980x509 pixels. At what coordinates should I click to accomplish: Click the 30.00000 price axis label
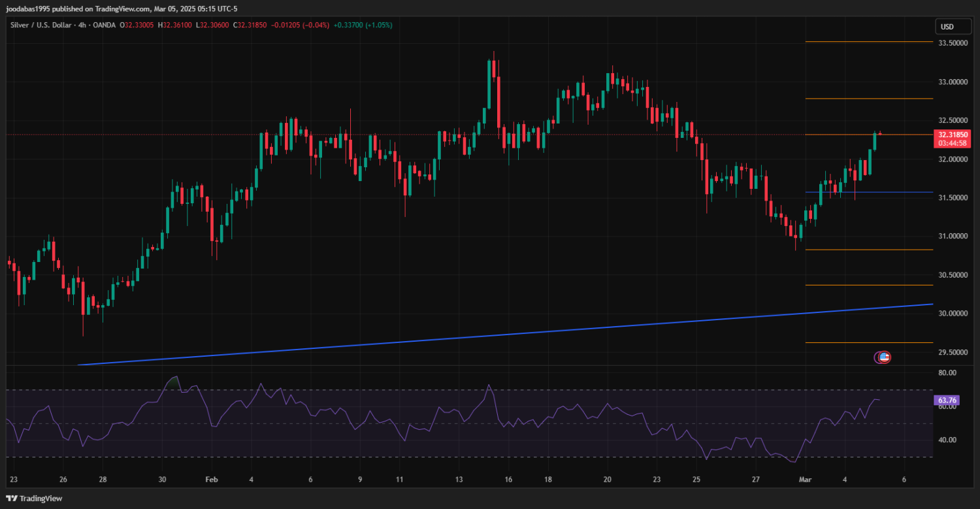point(953,314)
